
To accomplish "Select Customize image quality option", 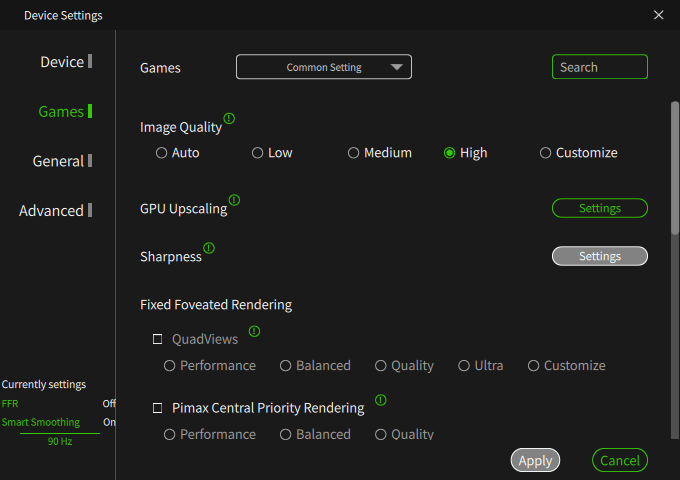I will 545,153.
